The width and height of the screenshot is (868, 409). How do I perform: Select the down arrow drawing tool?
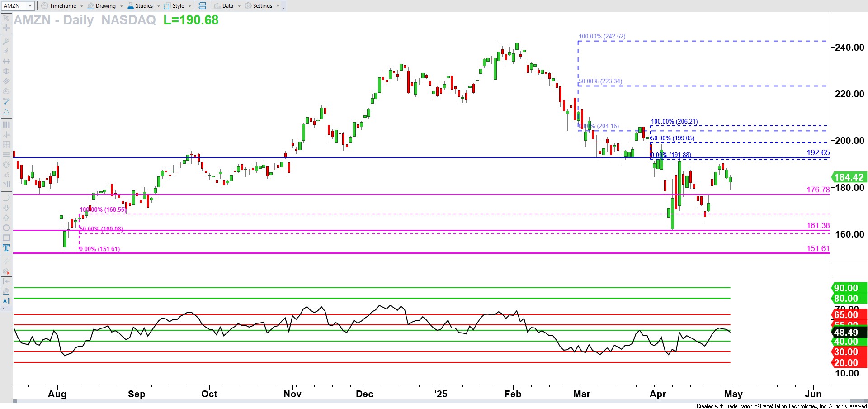pos(6,208)
